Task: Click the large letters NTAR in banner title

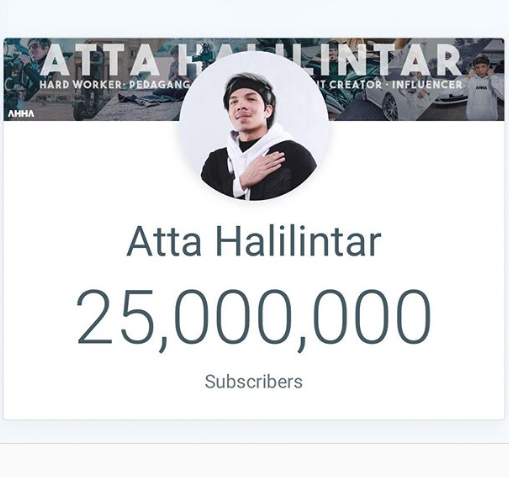Action: tap(402, 61)
